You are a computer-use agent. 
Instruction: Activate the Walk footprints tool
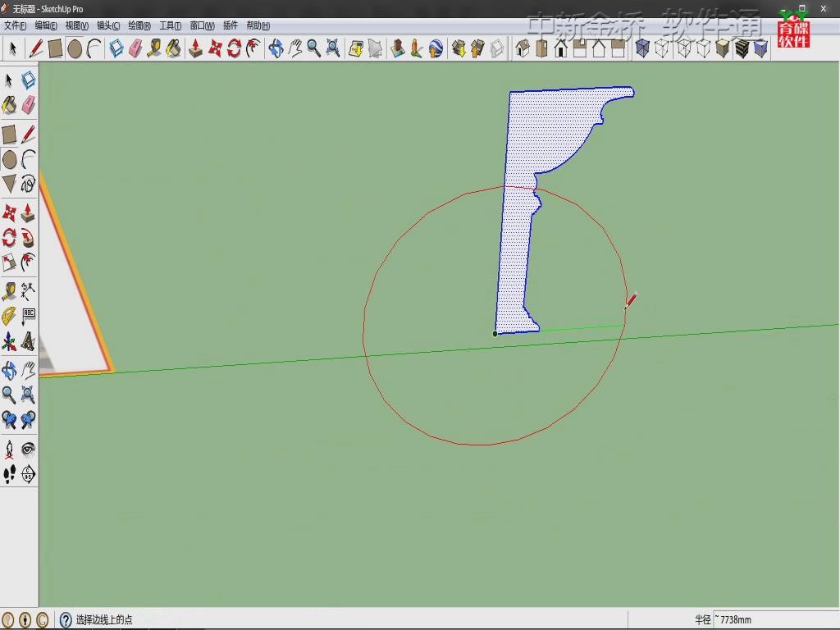9,473
